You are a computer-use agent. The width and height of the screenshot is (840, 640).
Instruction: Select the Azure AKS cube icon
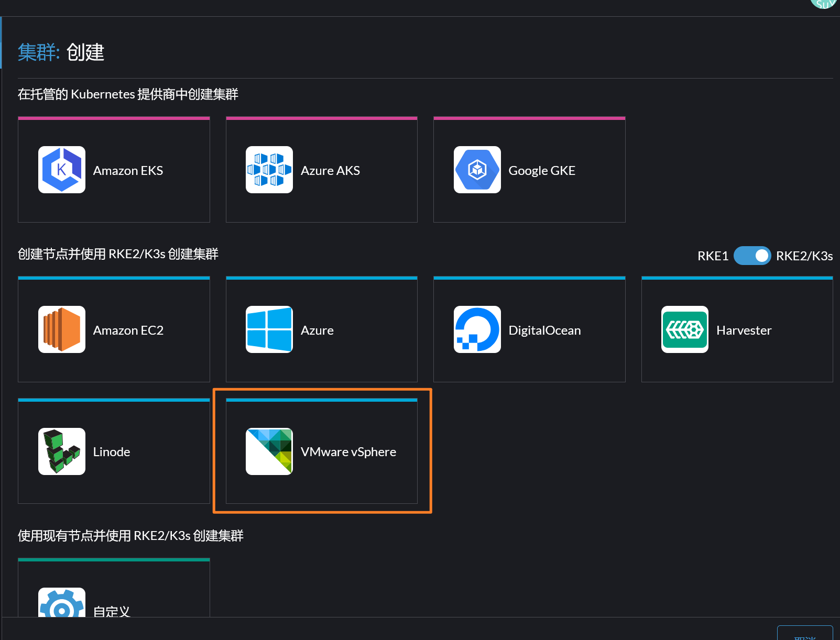coord(269,170)
